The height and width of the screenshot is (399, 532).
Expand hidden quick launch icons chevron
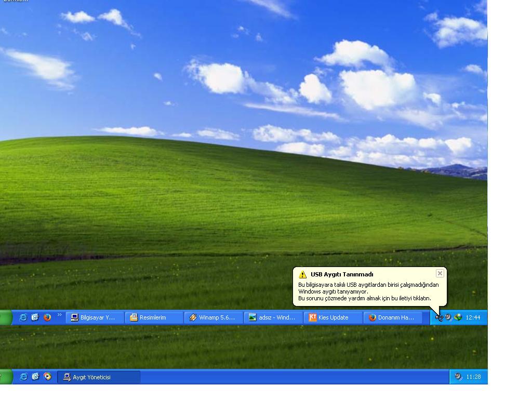pos(60,315)
